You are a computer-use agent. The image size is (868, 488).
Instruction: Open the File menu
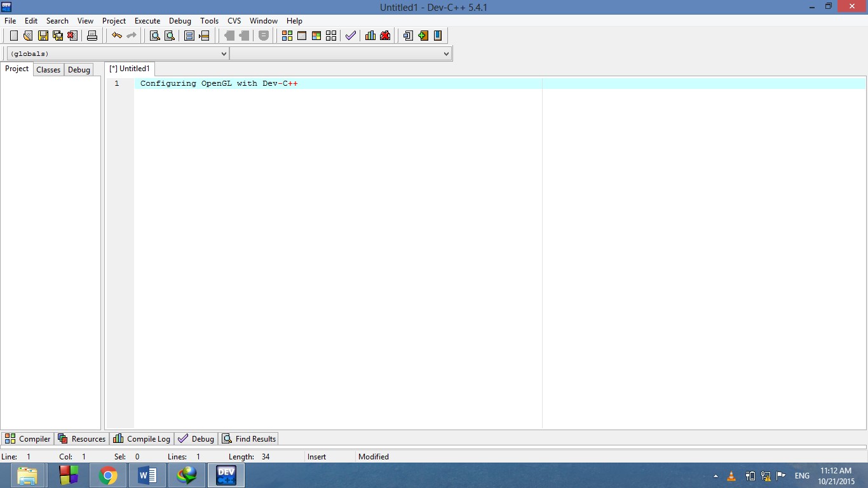point(10,21)
